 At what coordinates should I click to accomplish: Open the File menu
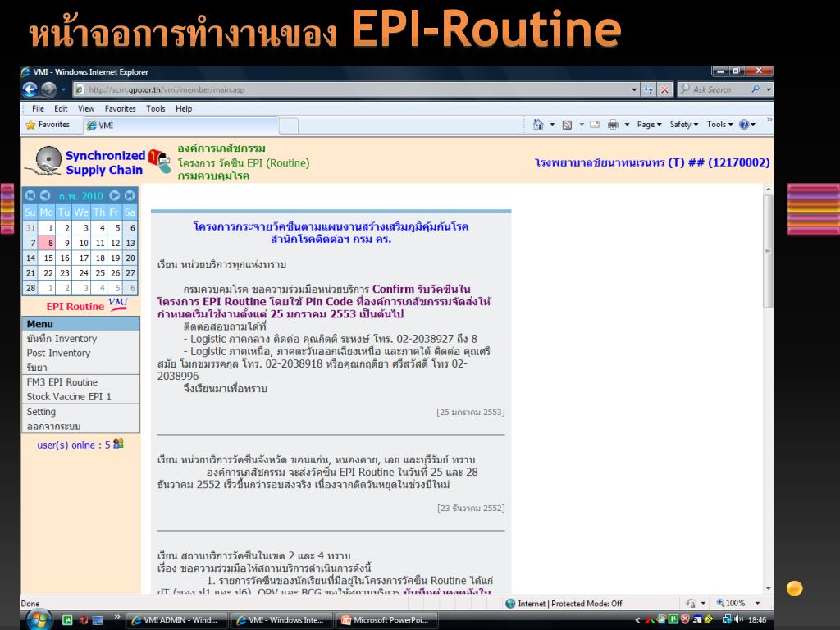point(38,108)
